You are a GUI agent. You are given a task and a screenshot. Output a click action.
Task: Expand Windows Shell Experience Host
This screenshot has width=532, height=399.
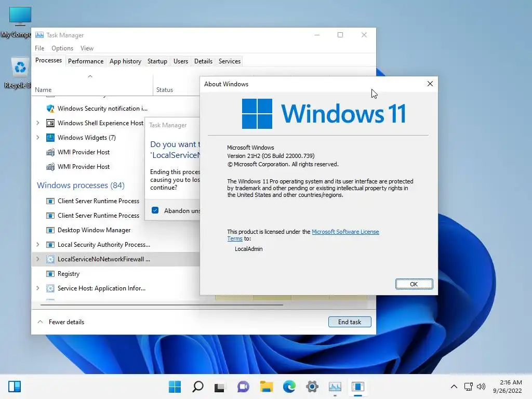[37, 123]
